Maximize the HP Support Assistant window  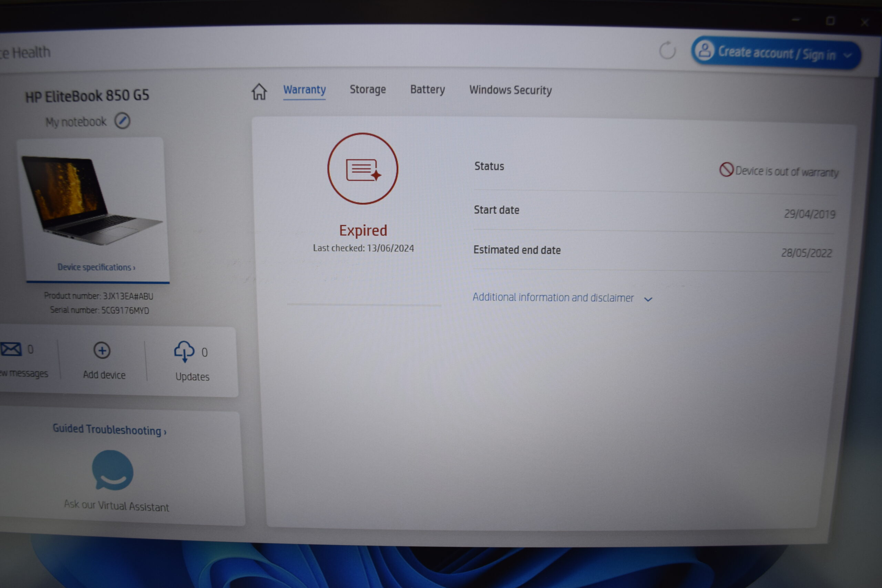tap(830, 21)
